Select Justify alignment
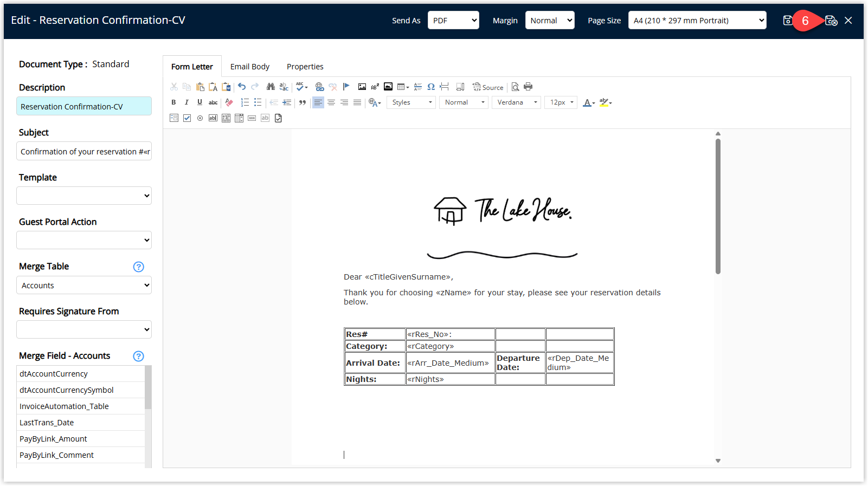Viewport: 868px width, 486px height. point(357,102)
